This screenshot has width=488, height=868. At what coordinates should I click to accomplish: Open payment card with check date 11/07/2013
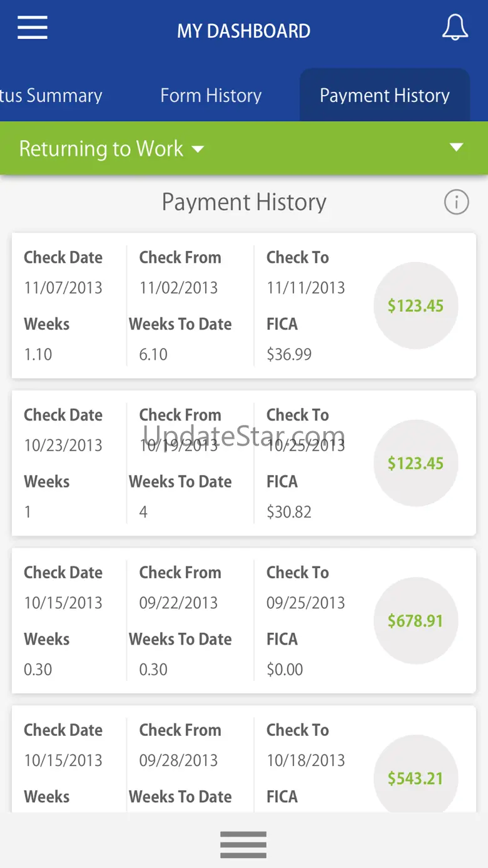point(244,305)
